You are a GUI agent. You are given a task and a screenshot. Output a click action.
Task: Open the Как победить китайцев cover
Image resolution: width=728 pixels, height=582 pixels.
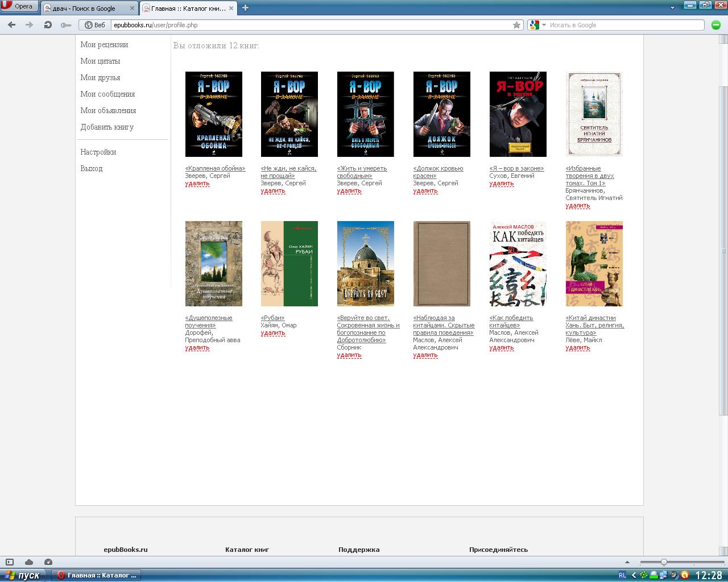tap(518, 264)
